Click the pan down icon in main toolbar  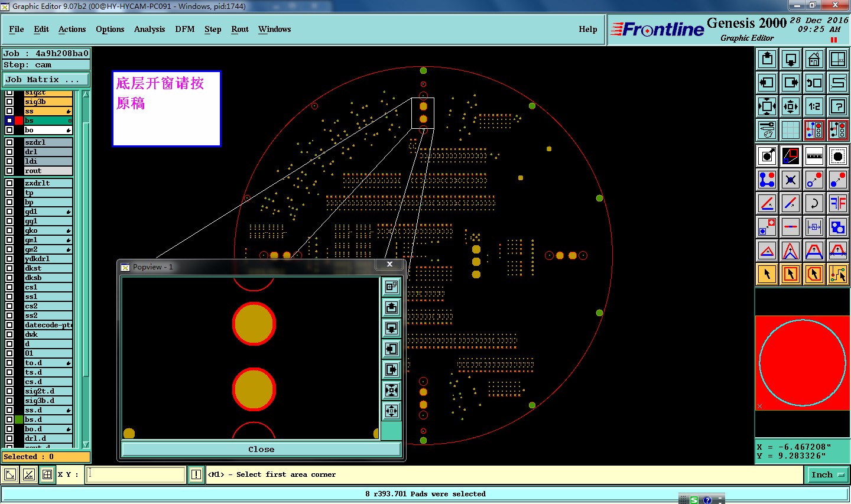791,59
